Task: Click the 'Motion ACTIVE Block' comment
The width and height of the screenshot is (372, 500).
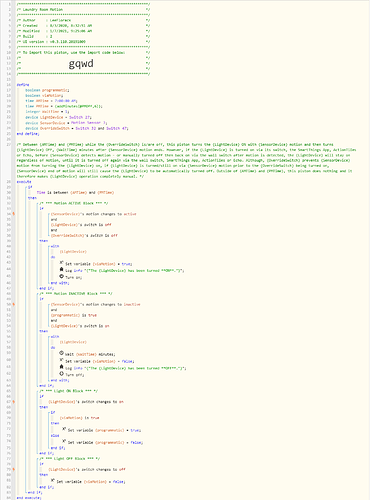Action: pyautogui.click(x=74, y=203)
